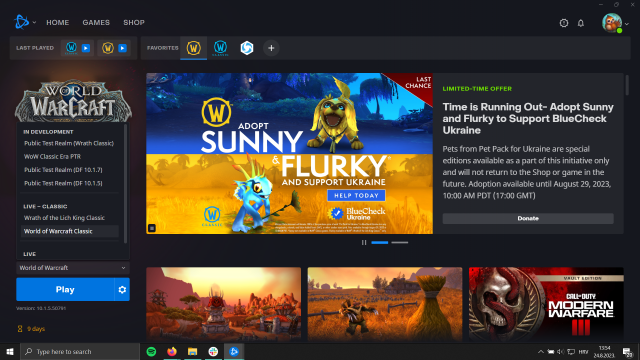Click the squirrel profile avatar

[612, 23]
